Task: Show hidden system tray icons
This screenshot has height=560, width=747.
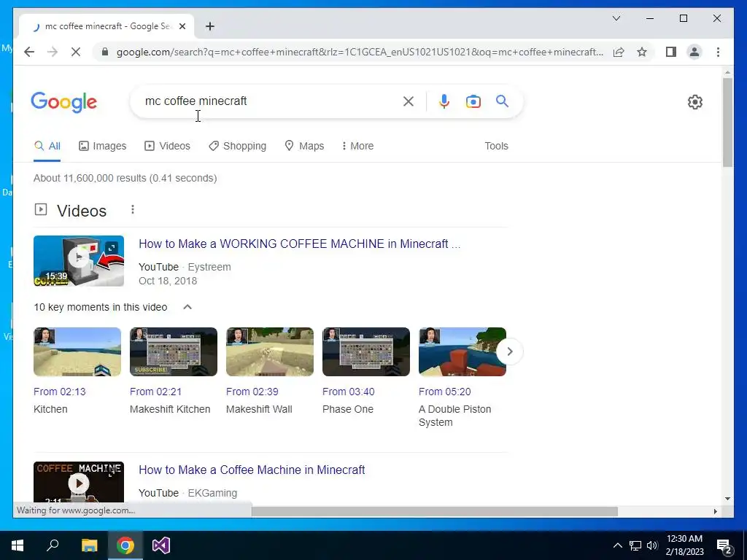Action: point(617,545)
